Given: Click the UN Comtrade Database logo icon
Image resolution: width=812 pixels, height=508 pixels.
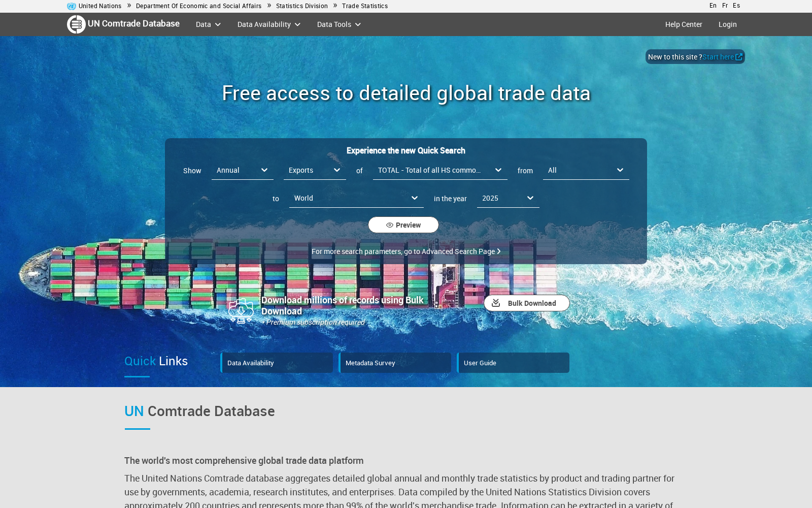Looking at the screenshot, I should [76, 24].
